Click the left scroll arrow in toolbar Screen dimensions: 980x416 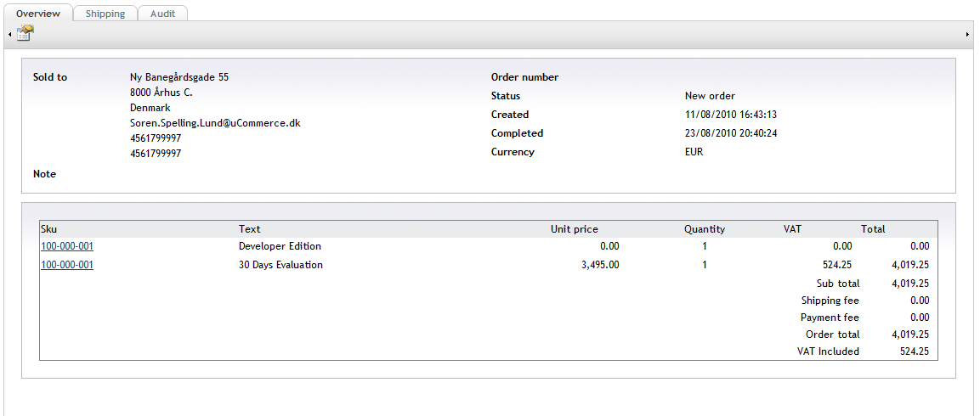(x=10, y=35)
